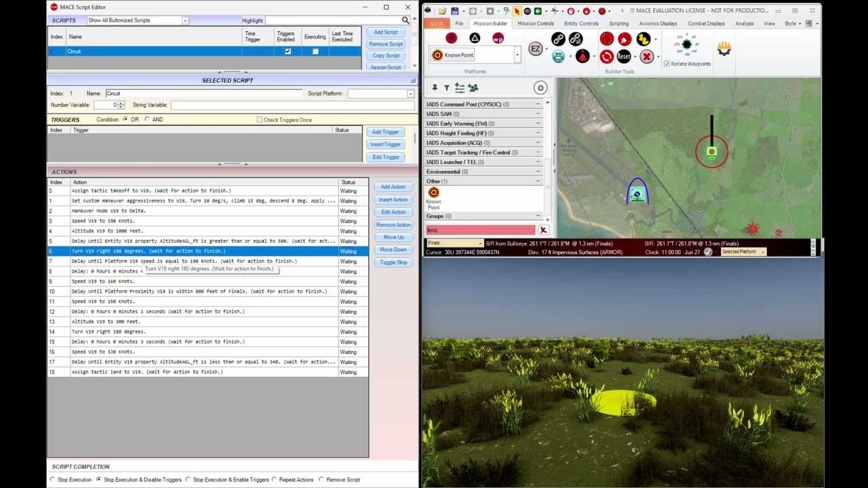Open the File tab
This screenshot has height=488, width=868.
point(459,24)
